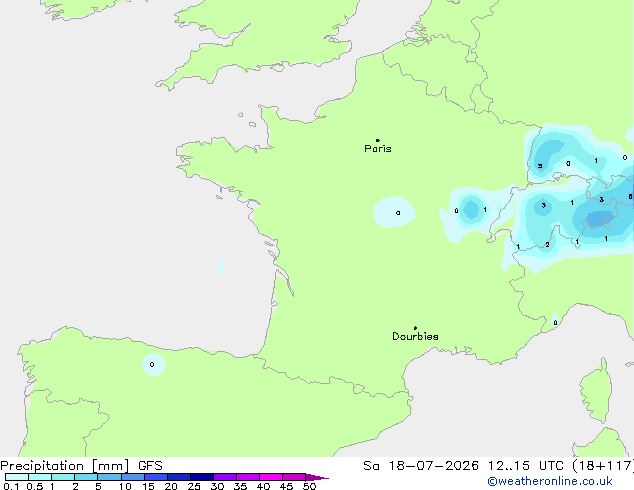Pick the purple 35–40 legend swatch

pyautogui.click(x=247, y=477)
